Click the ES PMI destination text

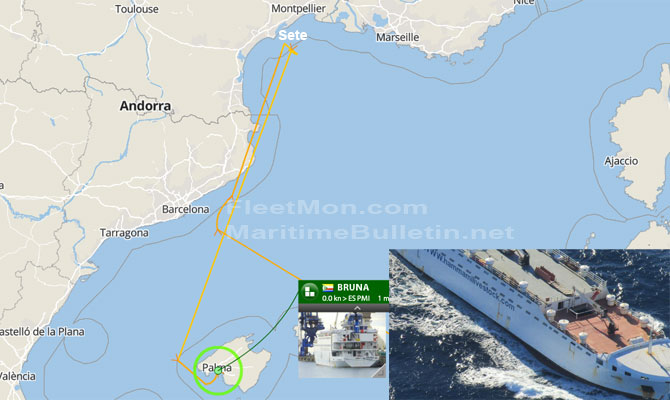[x=359, y=298]
